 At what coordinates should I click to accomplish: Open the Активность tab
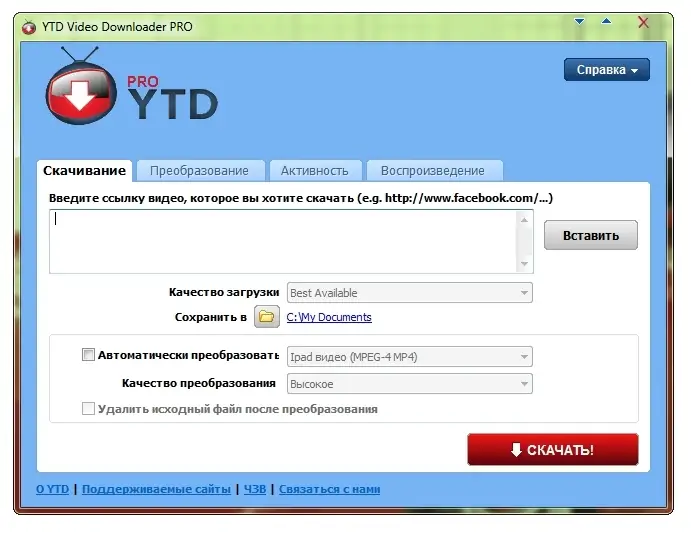coord(316,171)
